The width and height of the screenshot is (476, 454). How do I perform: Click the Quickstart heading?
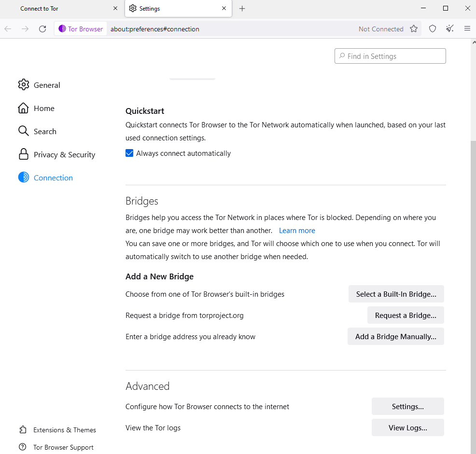click(145, 111)
